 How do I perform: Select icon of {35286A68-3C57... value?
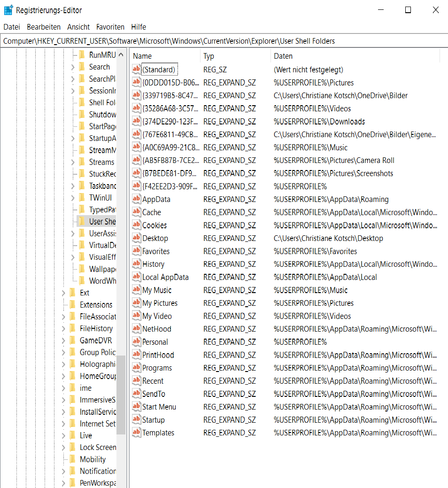click(136, 108)
